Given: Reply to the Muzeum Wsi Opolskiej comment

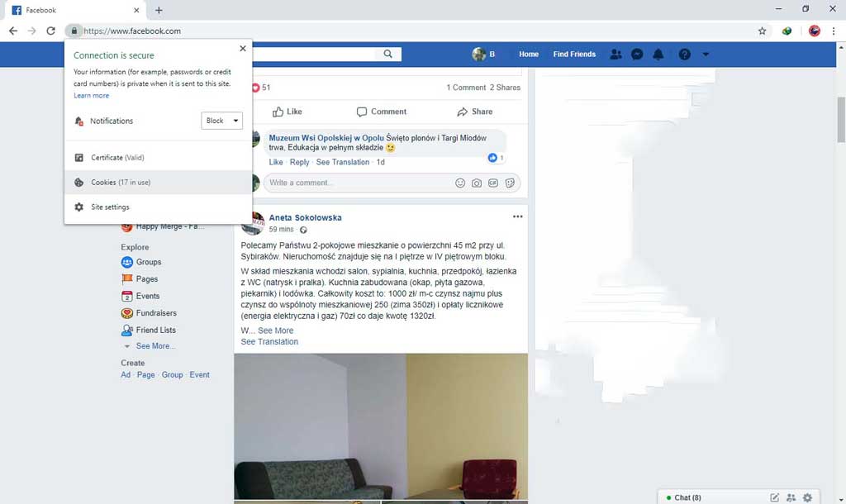Looking at the screenshot, I should tap(299, 162).
